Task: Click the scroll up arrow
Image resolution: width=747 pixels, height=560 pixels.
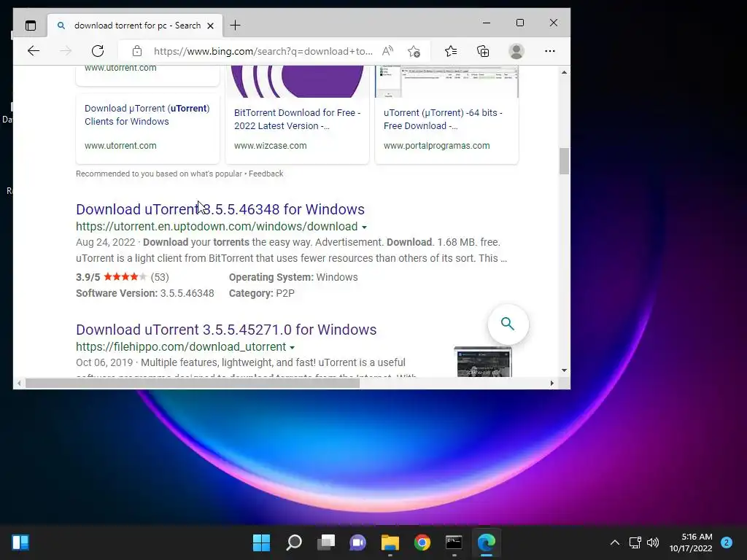Action: [564, 72]
